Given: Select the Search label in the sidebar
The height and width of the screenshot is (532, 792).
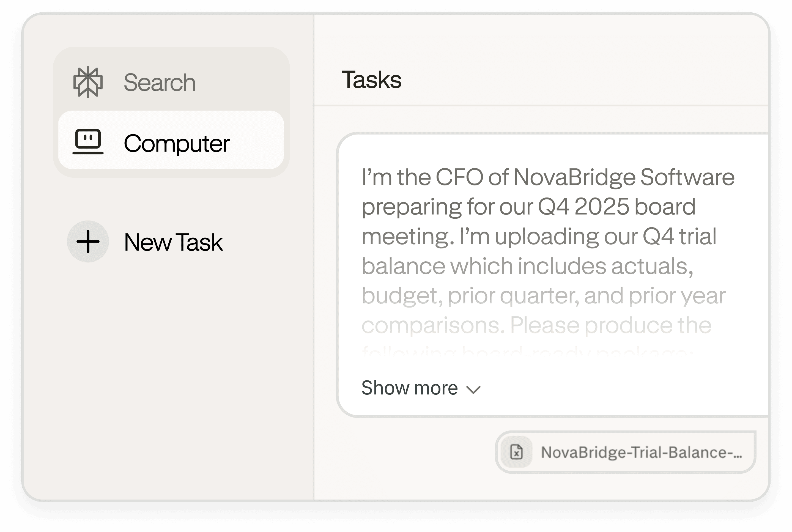Looking at the screenshot, I should pos(160,83).
